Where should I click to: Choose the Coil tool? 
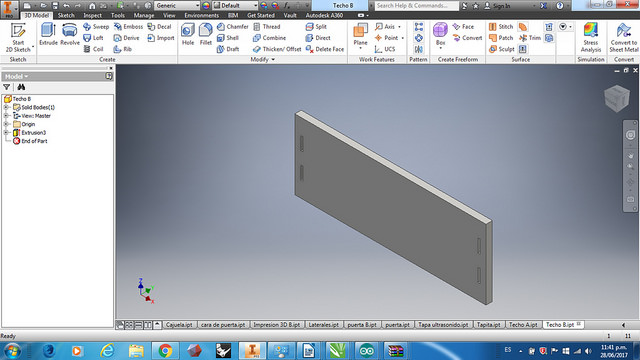coord(93,49)
